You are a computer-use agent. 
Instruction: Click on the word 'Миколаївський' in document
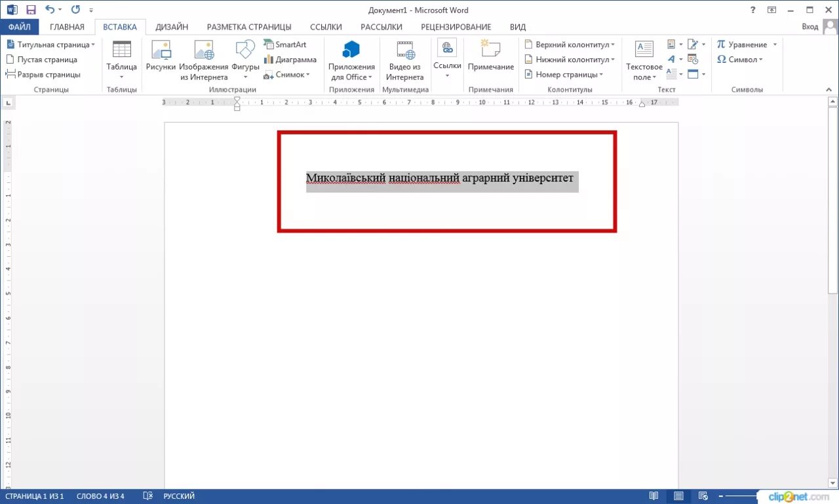click(x=345, y=178)
